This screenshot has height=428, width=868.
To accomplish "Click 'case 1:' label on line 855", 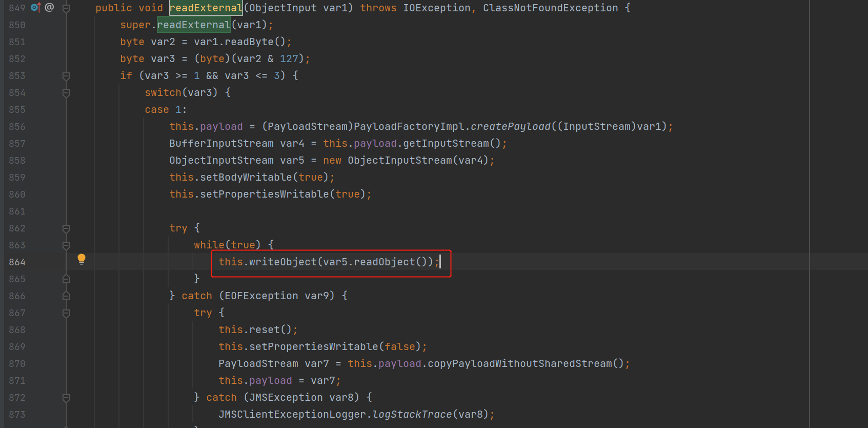I will [166, 110].
